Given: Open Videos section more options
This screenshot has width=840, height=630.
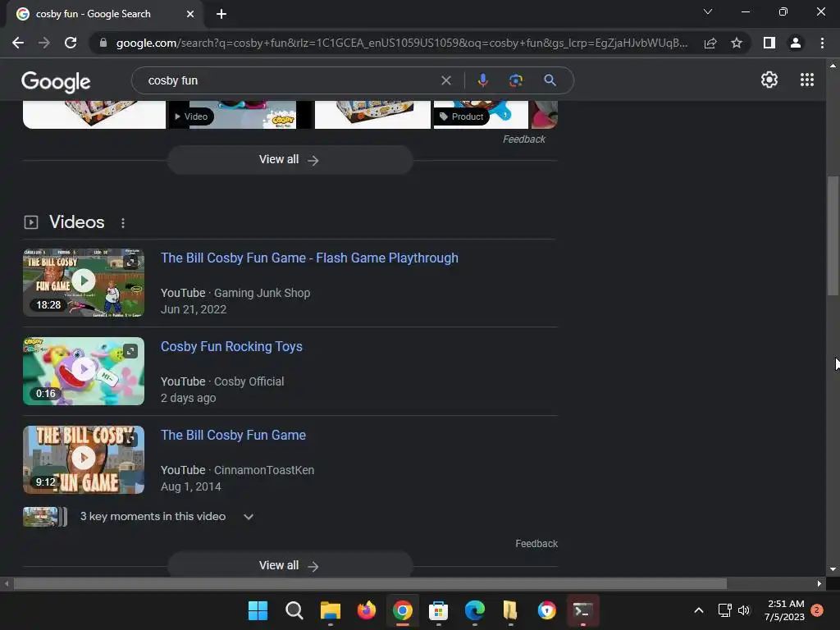Looking at the screenshot, I should tap(123, 223).
